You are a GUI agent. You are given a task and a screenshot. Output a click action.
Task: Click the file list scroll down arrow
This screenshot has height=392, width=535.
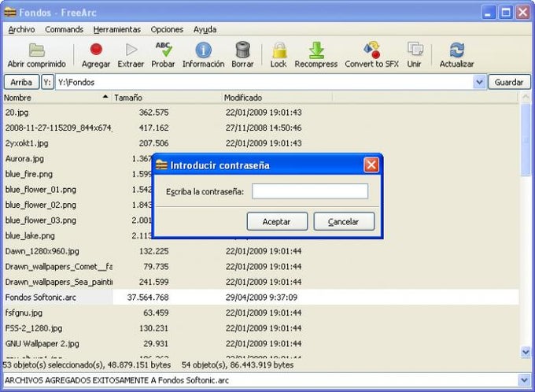tap(526, 352)
